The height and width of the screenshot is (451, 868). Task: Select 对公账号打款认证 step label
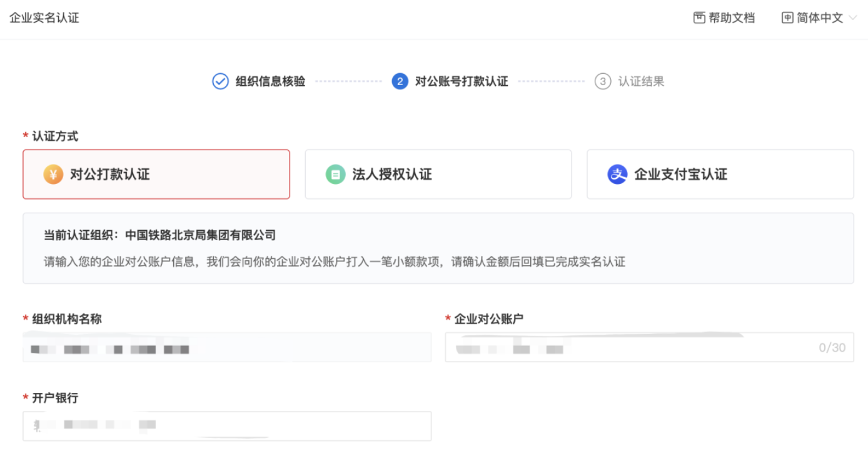462,81
